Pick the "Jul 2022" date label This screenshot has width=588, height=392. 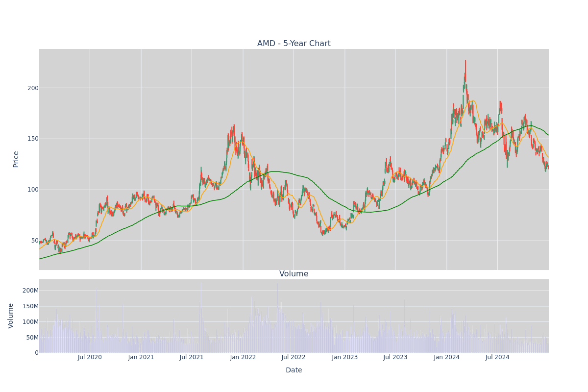(x=294, y=357)
